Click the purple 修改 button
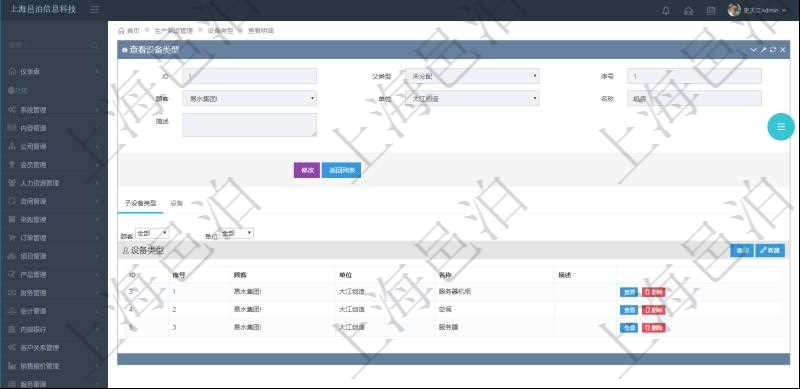 (307, 171)
